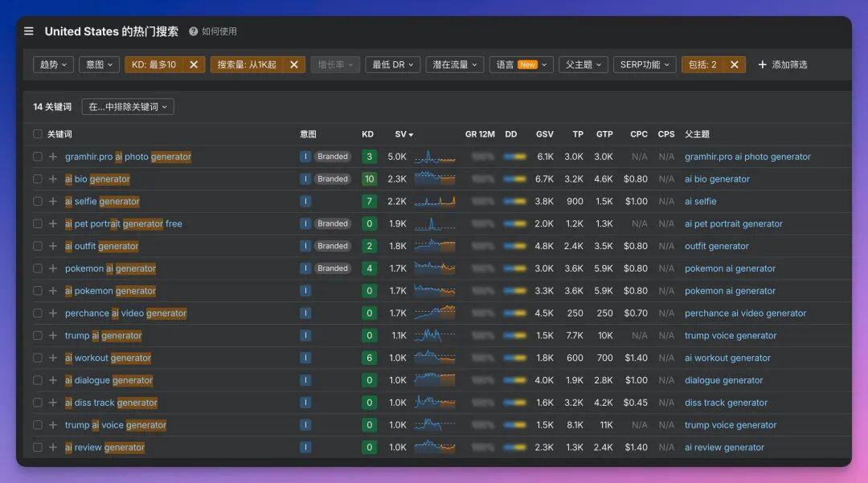The height and width of the screenshot is (483, 868).
Task: Click plus icon beside trump ai generator
Action: tap(53, 336)
